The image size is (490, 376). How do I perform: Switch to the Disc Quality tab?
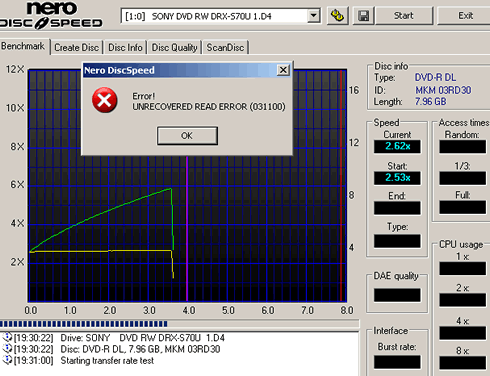point(175,48)
